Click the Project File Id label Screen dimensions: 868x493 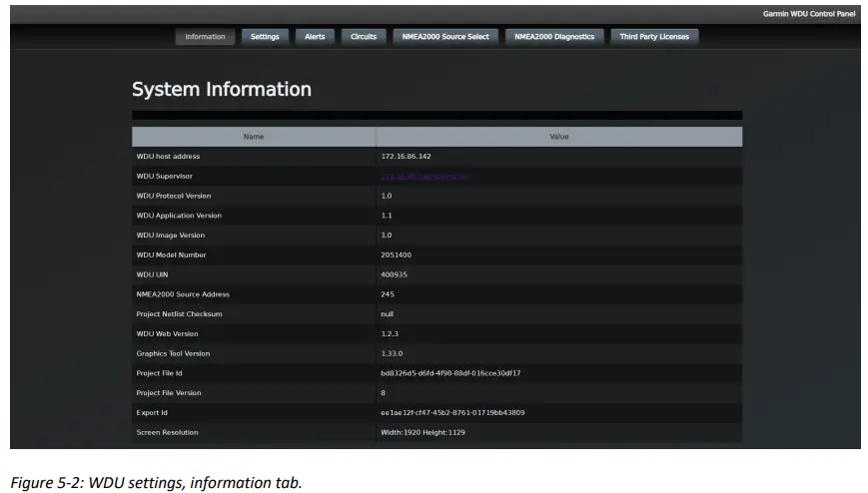click(x=160, y=373)
